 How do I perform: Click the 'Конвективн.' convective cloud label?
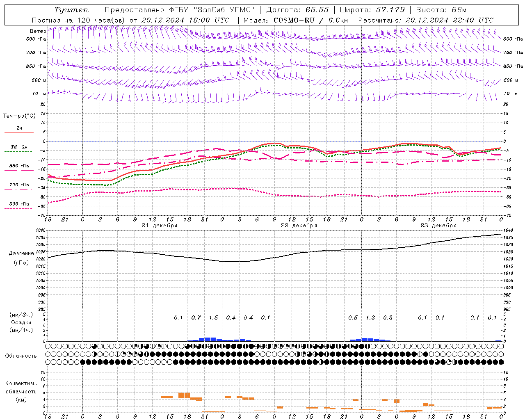tap(21, 383)
